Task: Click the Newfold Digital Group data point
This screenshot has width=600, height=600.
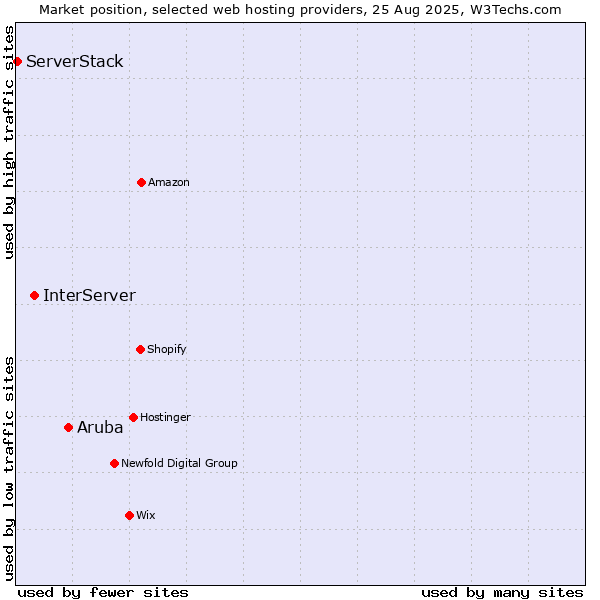Action: coord(114,464)
